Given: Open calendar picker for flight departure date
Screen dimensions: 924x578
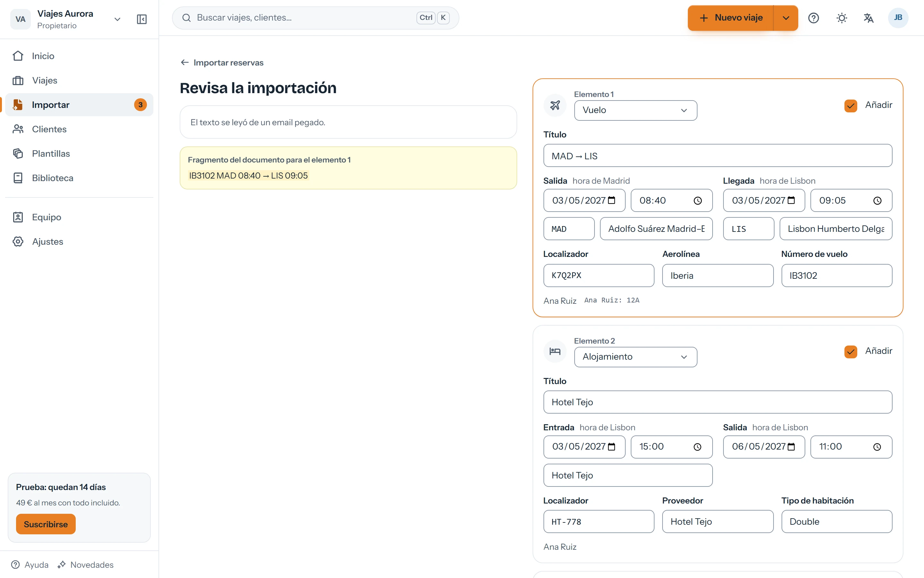Looking at the screenshot, I should coord(612,200).
